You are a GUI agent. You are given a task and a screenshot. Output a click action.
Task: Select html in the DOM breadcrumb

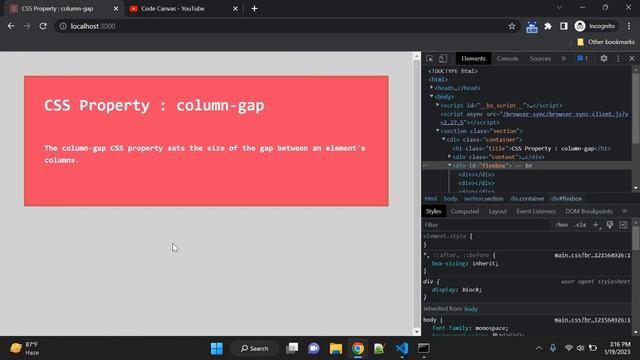click(x=431, y=199)
